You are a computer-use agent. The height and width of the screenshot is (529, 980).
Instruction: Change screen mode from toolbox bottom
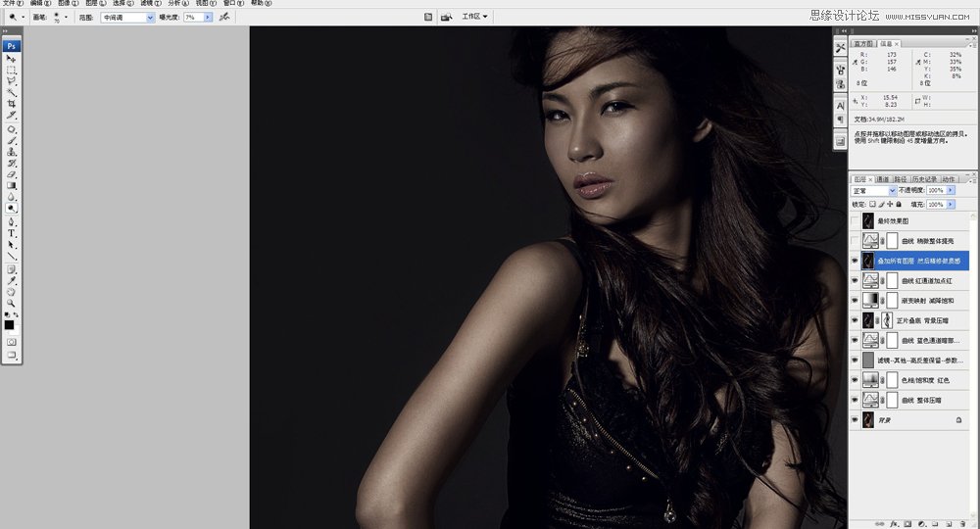11,355
